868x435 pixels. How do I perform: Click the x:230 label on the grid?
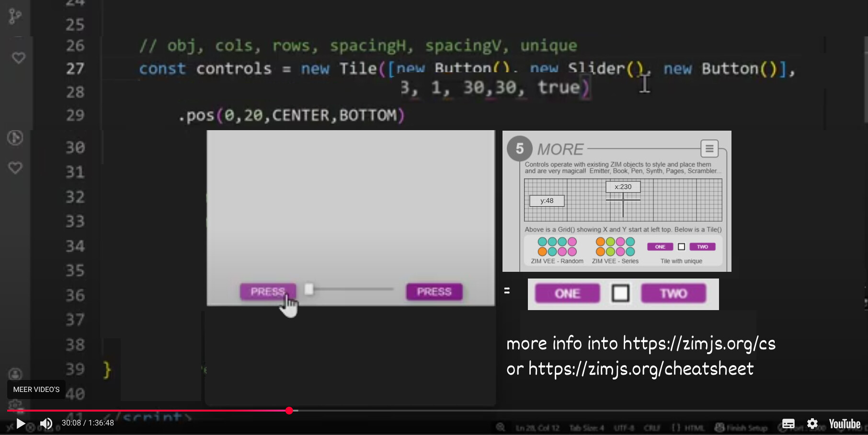coord(623,187)
